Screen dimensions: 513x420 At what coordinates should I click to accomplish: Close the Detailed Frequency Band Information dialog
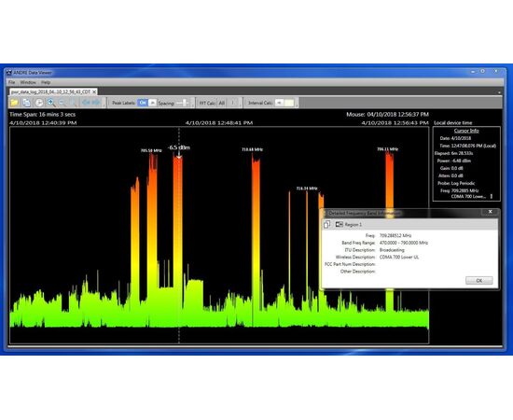tap(490, 212)
